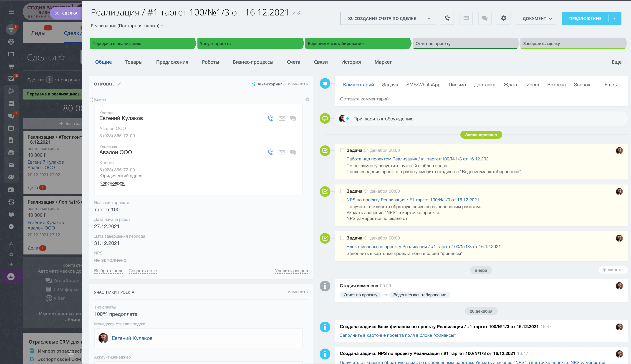This screenshot has width=631, height=364.
Task: Copy deal link via chain icon
Action: coord(298,13)
